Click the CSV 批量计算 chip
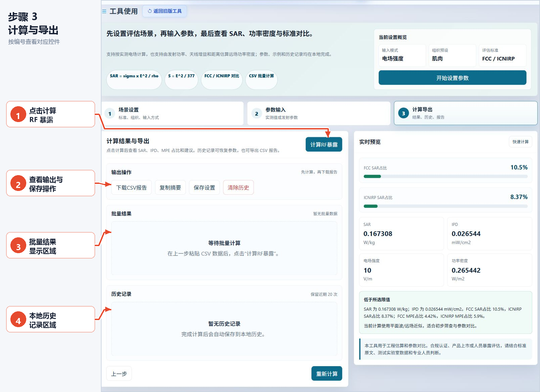Image resolution: width=540 pixels, height=392 pixels. tap(261, 80)
